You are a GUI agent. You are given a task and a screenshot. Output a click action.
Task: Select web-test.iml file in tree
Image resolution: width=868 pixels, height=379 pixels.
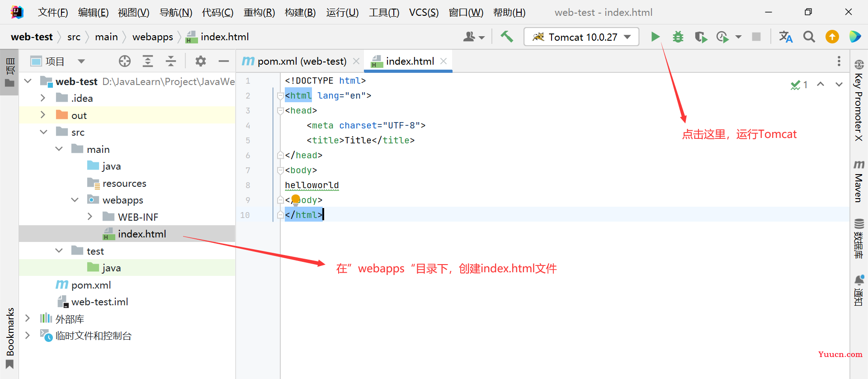[127, 302]
